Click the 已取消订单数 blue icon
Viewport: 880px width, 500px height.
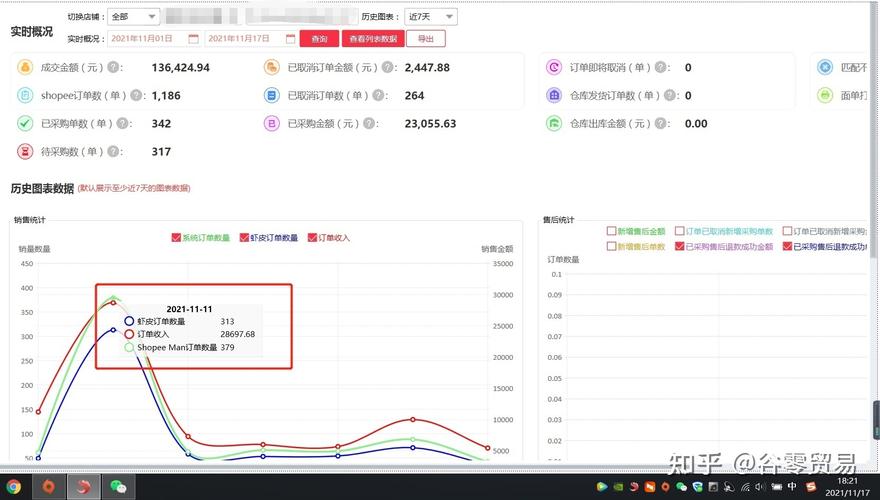pyautogui.click(x=272, y=95)
